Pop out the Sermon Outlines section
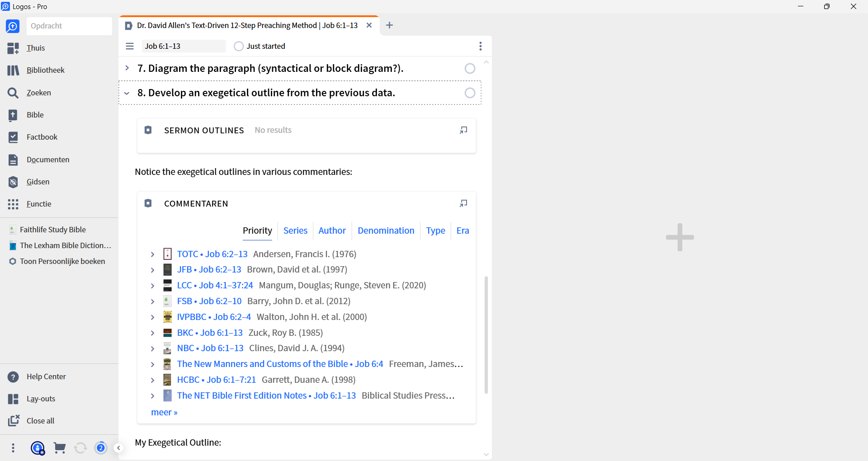868x461 pixels. point(463,130)
